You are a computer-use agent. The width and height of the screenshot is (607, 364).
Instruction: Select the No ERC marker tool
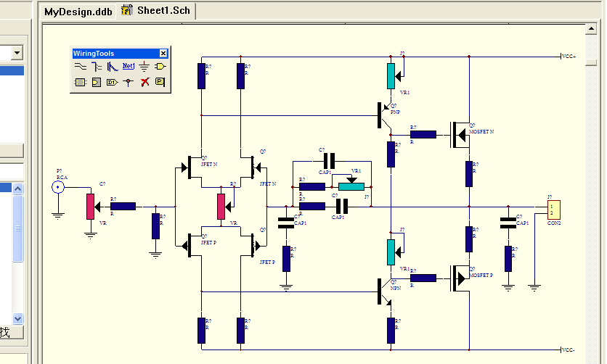[x=144, y=82]
